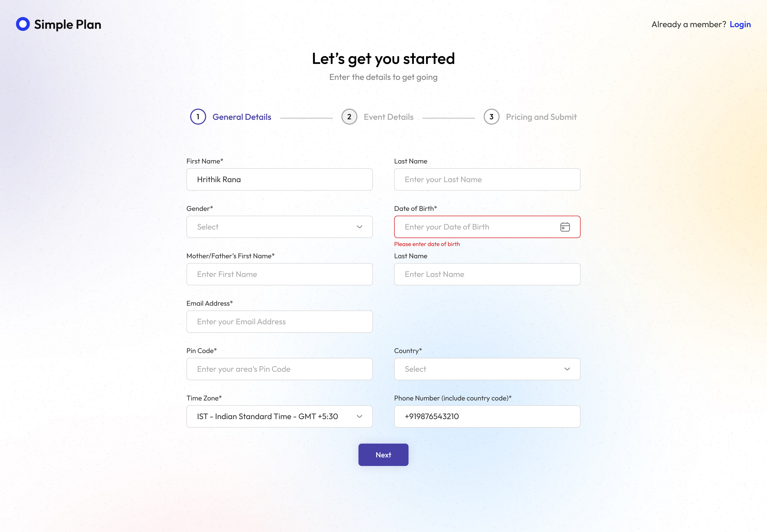
Task: Open the Gender dropdown
Action: coord(279,227)
